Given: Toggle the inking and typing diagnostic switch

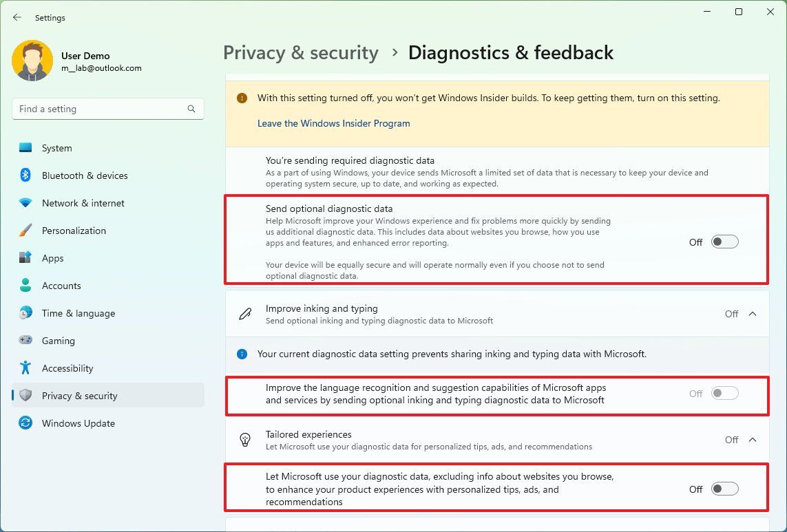Looking at the screenshot, I should click(x=724, y=393).
